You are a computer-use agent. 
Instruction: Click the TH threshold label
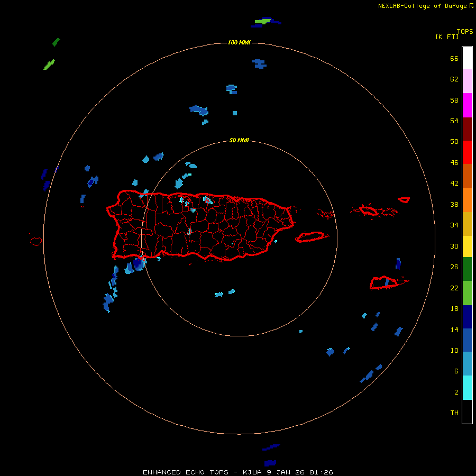454,413
